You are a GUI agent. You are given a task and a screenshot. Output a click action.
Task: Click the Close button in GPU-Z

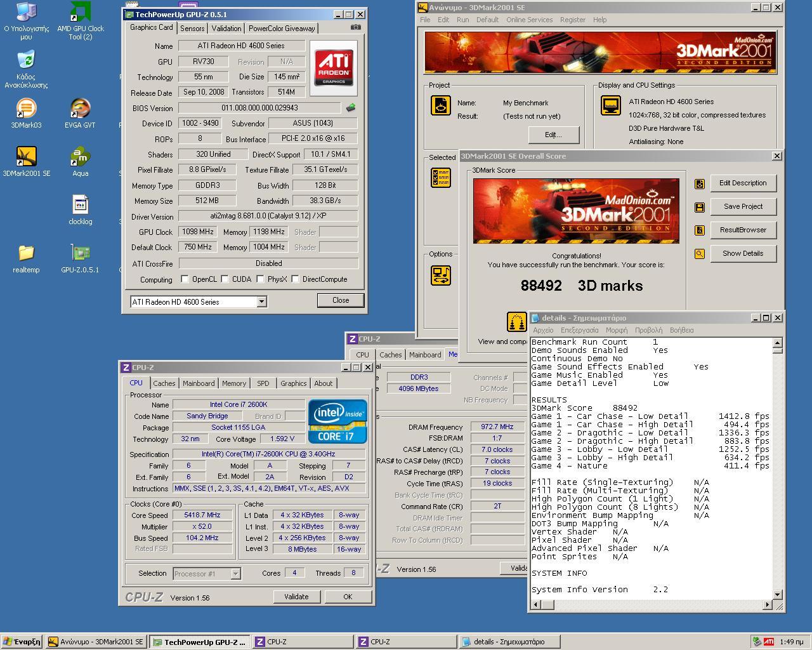(x=341, y=300)
